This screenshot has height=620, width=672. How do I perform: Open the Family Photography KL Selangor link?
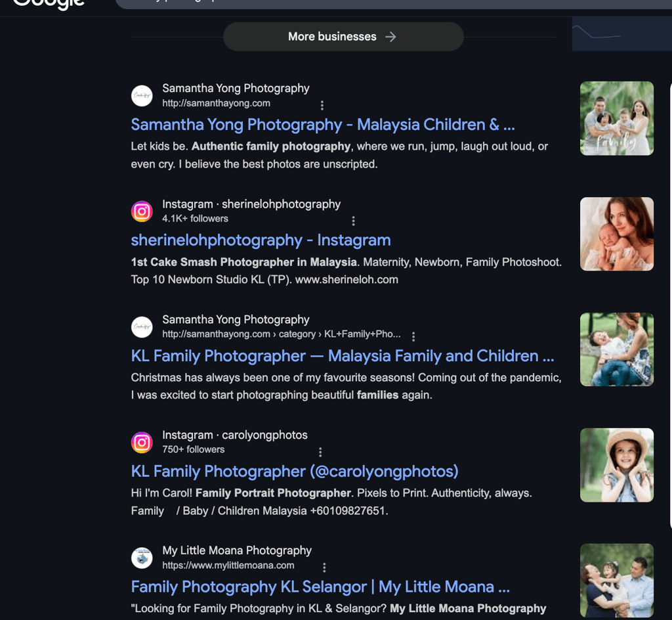tap(319, 587)
